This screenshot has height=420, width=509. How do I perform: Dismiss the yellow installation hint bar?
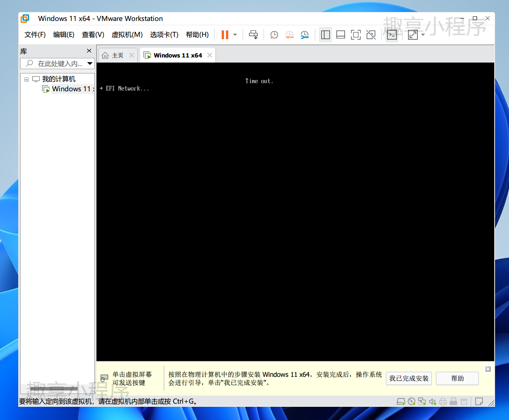coord(488,369)
